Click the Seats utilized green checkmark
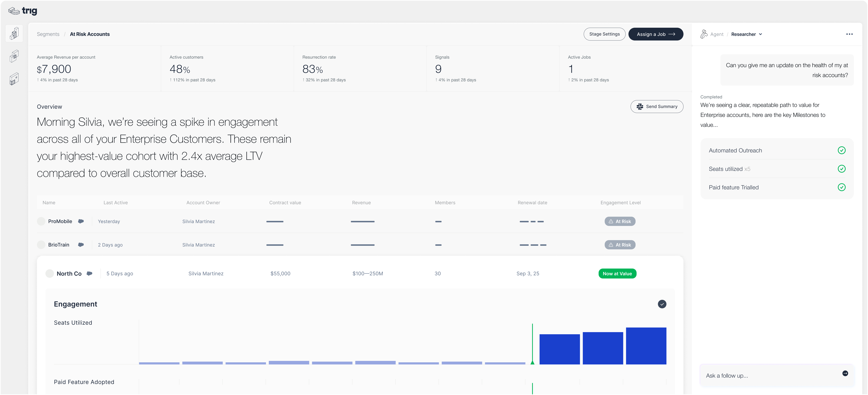 coord(841,169)
